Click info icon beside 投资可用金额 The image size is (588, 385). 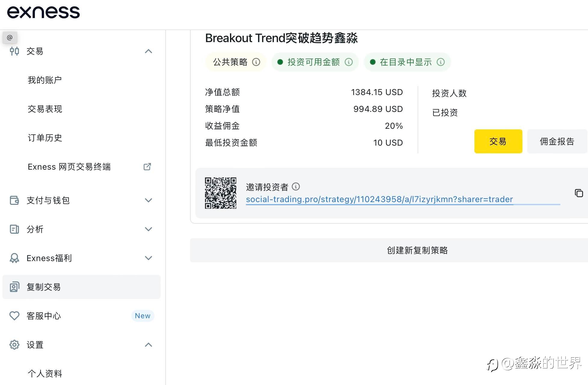point(349,62)
